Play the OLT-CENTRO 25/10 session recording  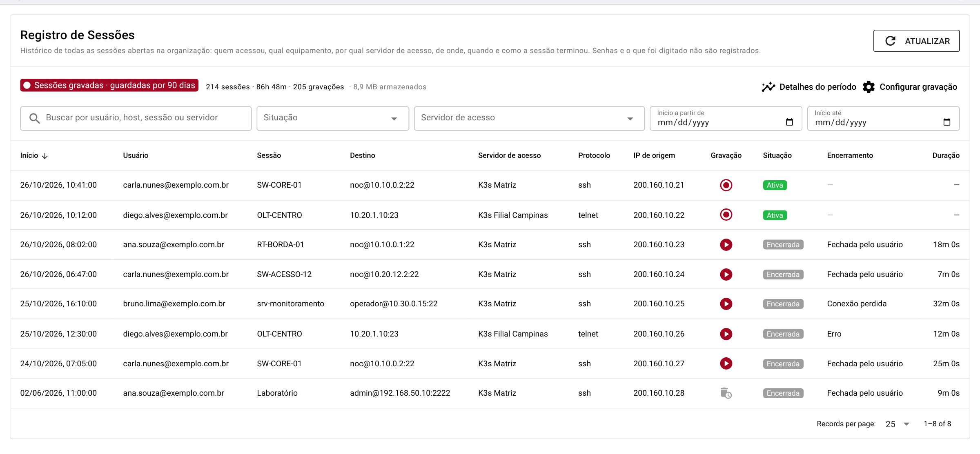tap(726, 334)
